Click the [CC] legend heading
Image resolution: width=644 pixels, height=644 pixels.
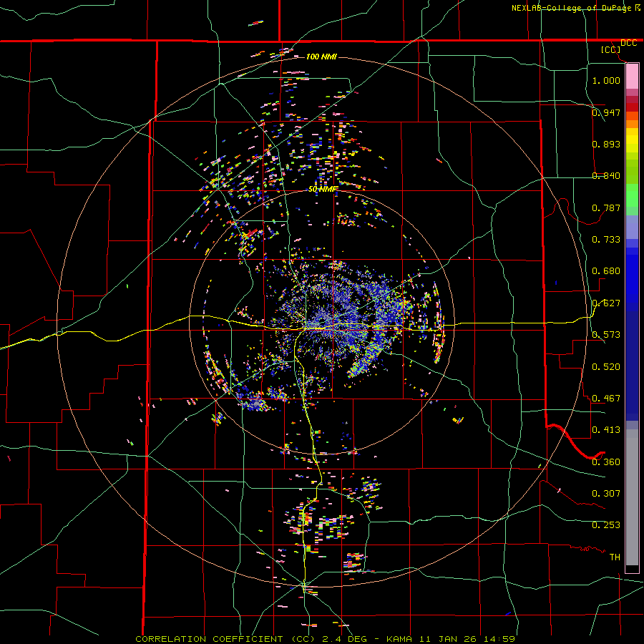click(x=610, y=49)
